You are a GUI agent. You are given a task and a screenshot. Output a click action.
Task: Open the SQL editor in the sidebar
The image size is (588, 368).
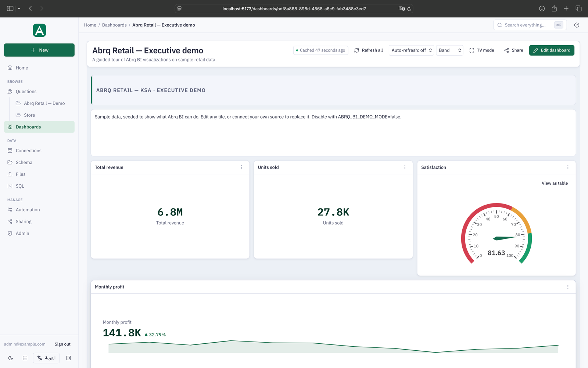39,186
